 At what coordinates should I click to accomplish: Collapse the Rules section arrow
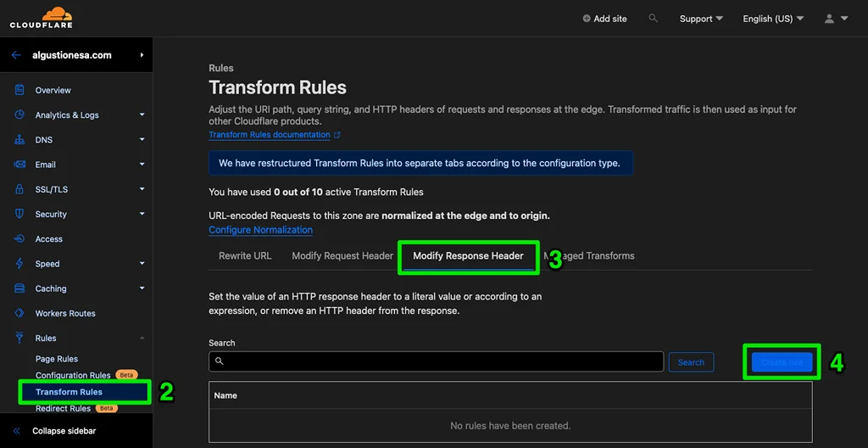click(x=142, y=338)
